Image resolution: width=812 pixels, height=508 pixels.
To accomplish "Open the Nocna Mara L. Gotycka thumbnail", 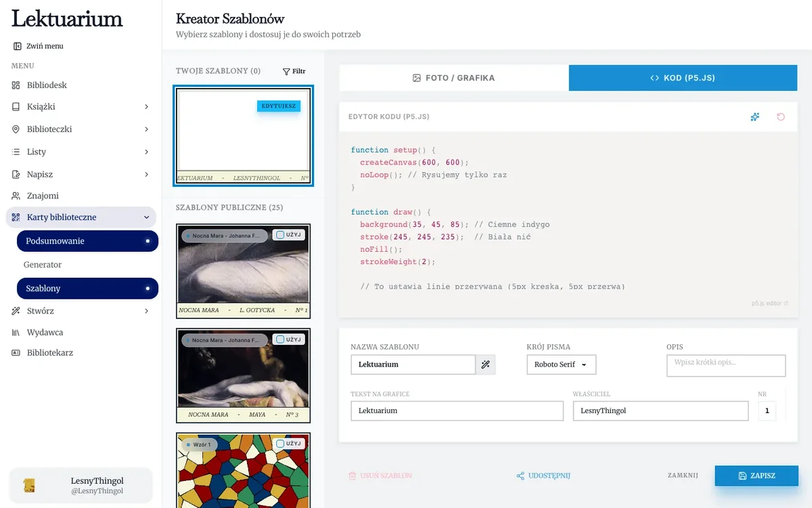I will click(243, 271).
